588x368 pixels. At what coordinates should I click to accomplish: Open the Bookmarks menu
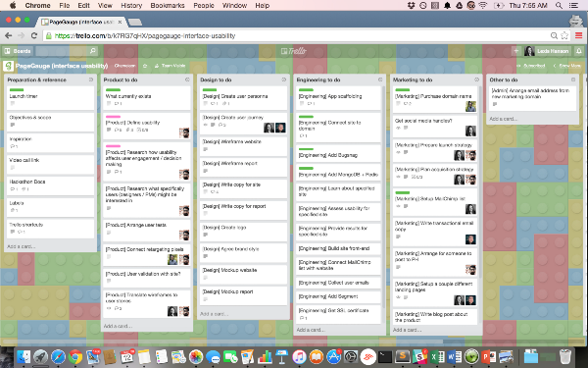[x=168, y=5]
